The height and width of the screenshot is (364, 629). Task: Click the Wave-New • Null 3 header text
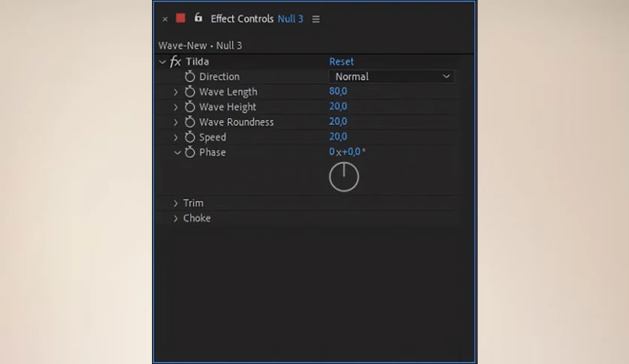click(x=200, y=45)
